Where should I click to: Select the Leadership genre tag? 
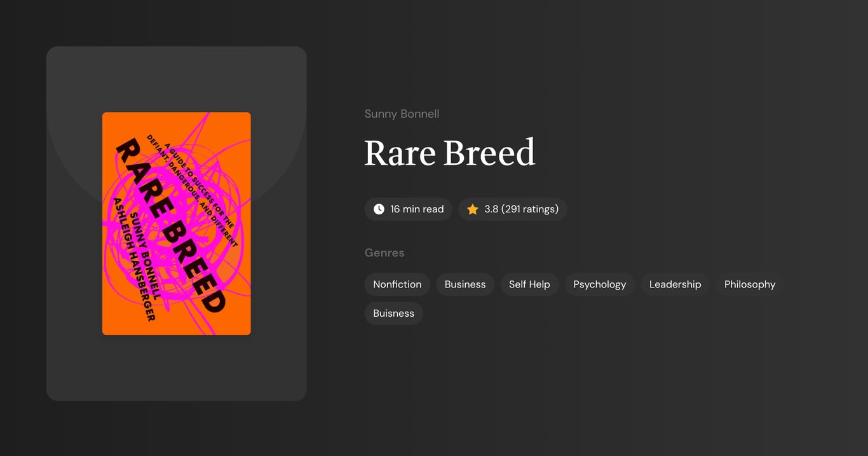pos(675,284)
